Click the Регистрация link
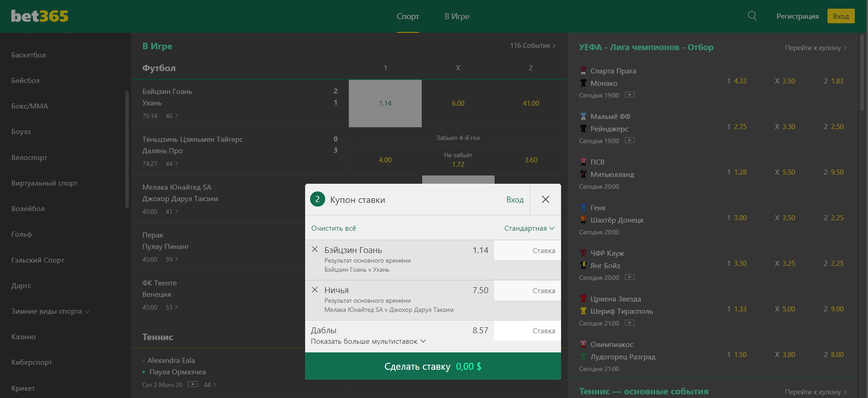868x398 pixels. (x=797, y=16)
